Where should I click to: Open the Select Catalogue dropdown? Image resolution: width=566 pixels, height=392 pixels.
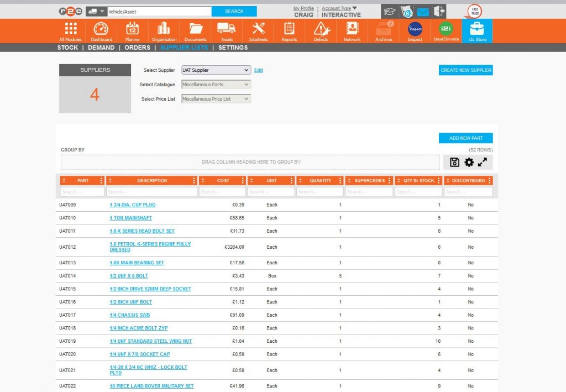tap(216, 84)
